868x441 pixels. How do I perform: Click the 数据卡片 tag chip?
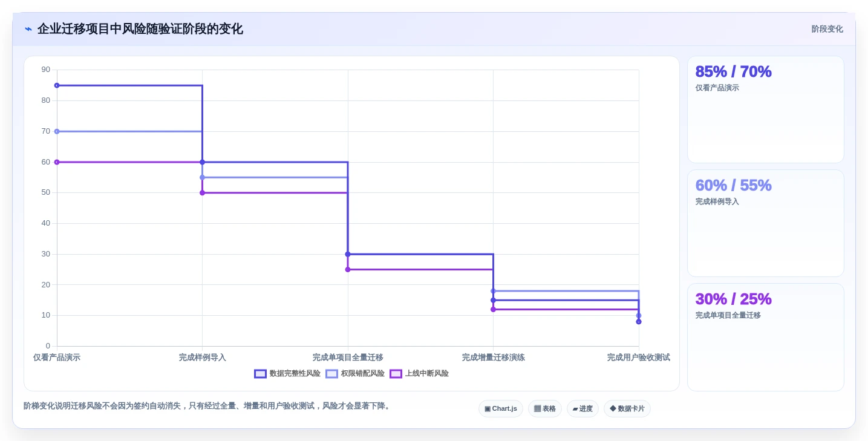coord(627,409)
